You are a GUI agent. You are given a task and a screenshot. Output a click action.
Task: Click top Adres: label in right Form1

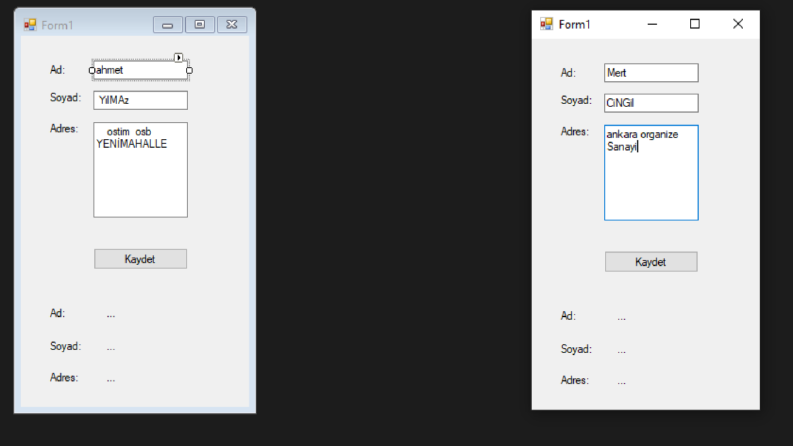click(575, 131)
